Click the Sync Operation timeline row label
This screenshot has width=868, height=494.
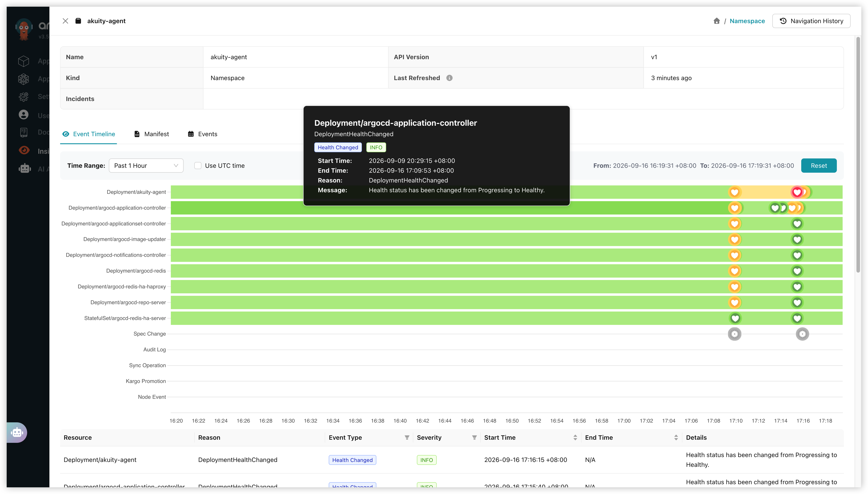point(147,365)
